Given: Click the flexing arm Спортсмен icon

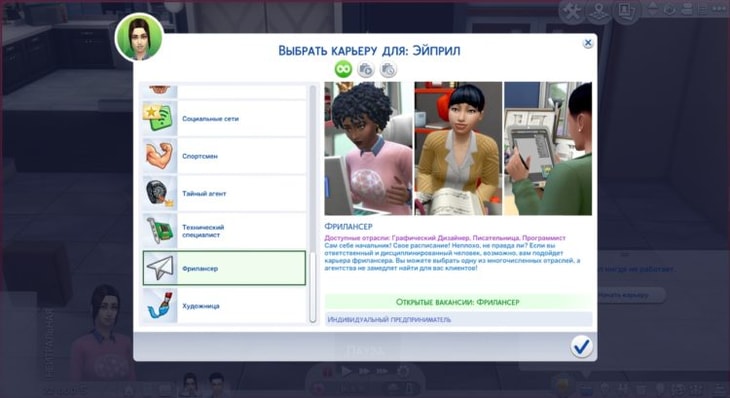Looking at the screenshot, I should pyautogui.click(x=160, y=156).
